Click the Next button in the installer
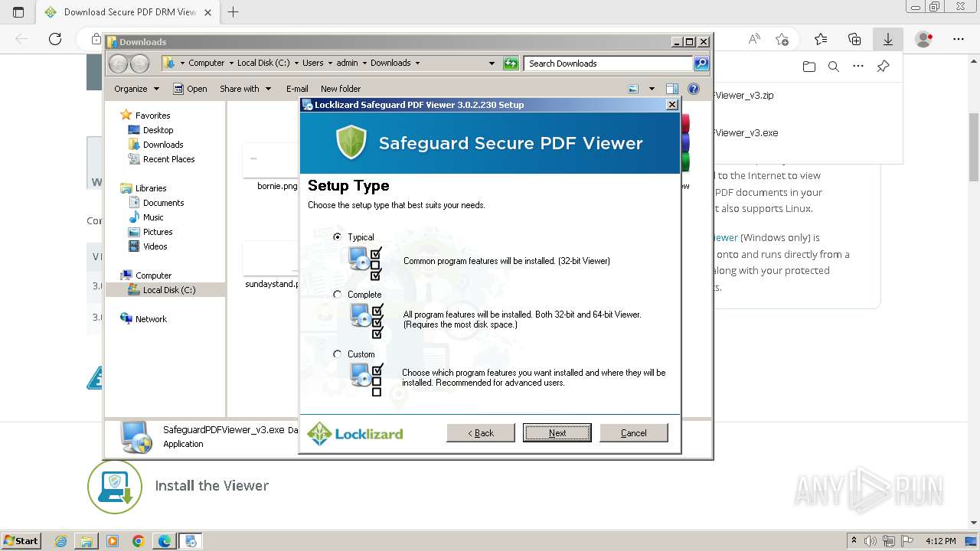This screenshot has width=980, height=551. [557, 433]
